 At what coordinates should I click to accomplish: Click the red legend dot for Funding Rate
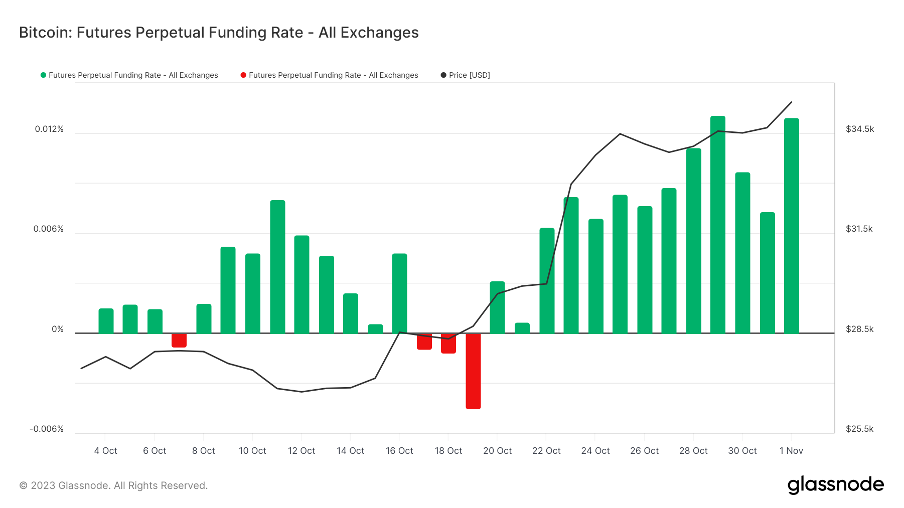coord(243,75)
